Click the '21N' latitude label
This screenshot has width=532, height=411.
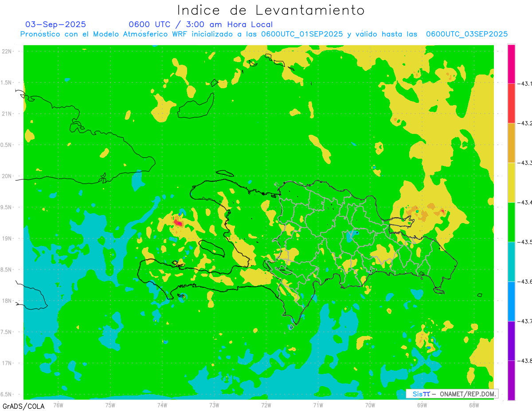click(x=8, y=114)
